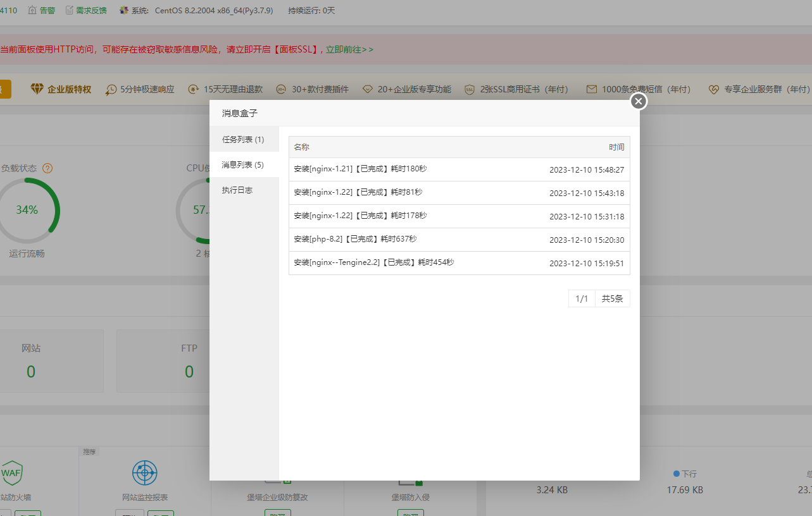Switch to the 执行日志 tab

tap(244, 190)
